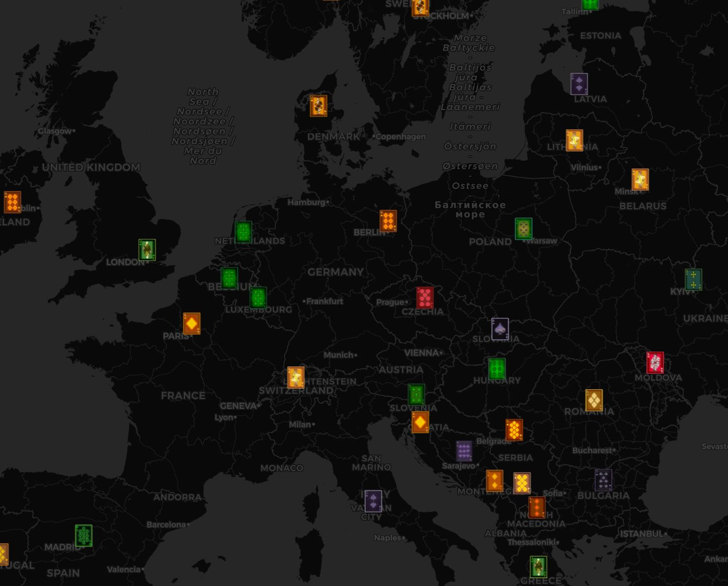Select the golden card near Minsk
The height and width of the screenshot is (586, 728).
pyautogui.click(x=640, y=180)
